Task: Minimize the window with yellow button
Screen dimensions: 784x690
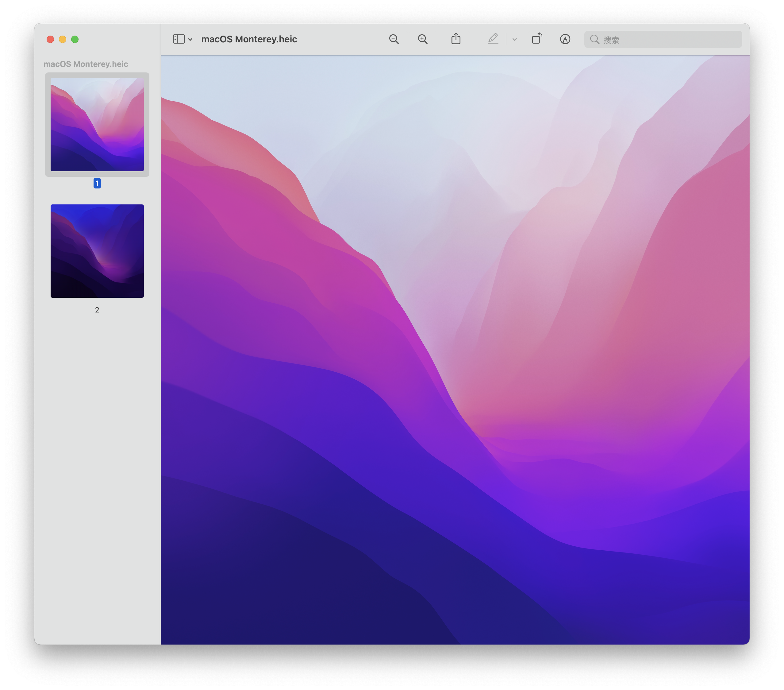Action: coord(63,39)
